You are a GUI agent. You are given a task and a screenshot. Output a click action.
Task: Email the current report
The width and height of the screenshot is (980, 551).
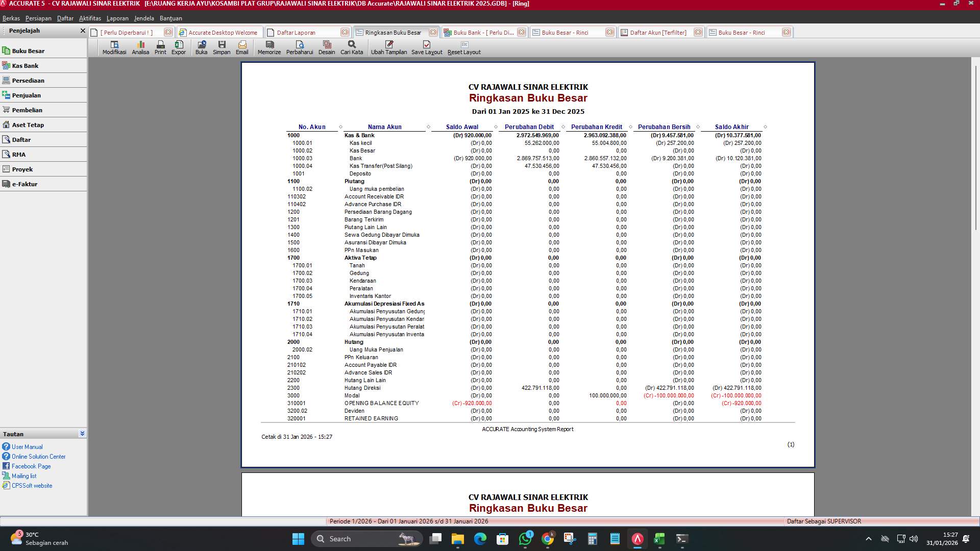242,47
